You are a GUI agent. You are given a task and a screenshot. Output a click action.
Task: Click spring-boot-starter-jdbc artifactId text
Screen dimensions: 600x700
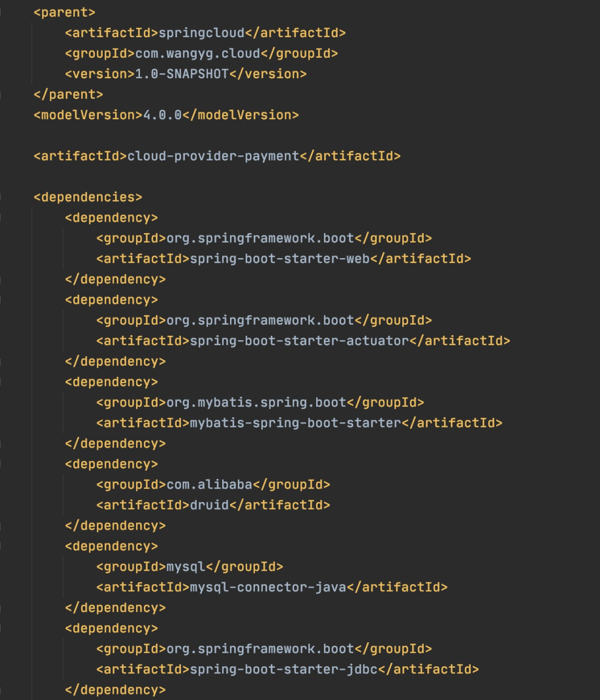point(284,669)
